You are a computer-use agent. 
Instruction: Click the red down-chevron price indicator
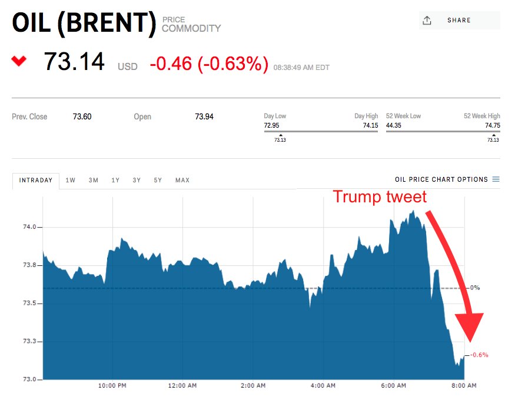click(19, 61)
